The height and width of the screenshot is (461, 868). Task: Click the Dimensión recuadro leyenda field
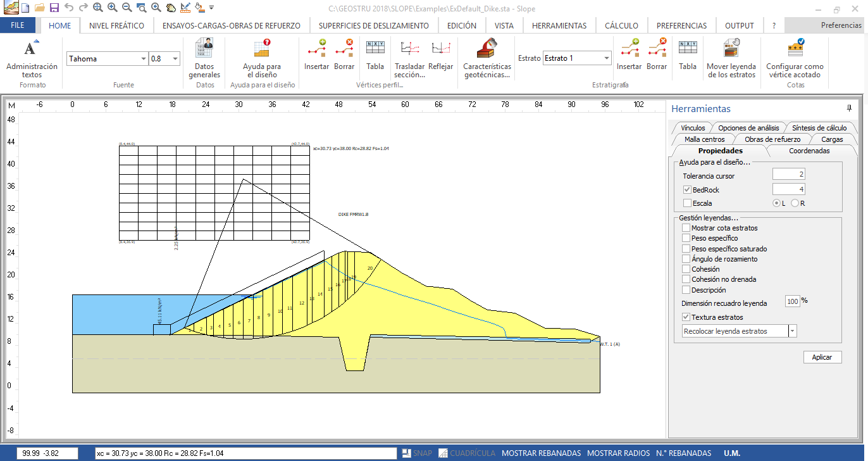[x=793, y=302]
